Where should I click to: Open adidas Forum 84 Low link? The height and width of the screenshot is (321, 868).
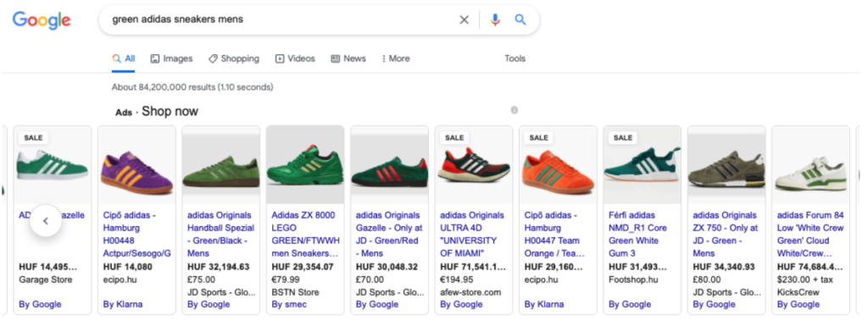[x=810, y=234]
